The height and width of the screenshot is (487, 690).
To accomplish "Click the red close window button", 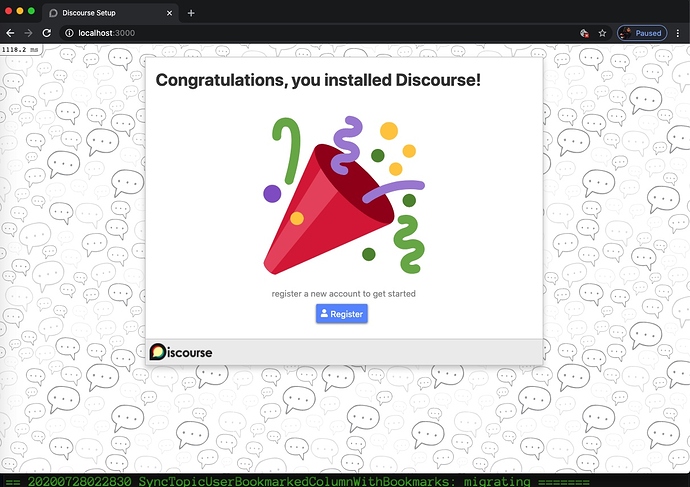I will pyautogui.click(x=8, y=11).
